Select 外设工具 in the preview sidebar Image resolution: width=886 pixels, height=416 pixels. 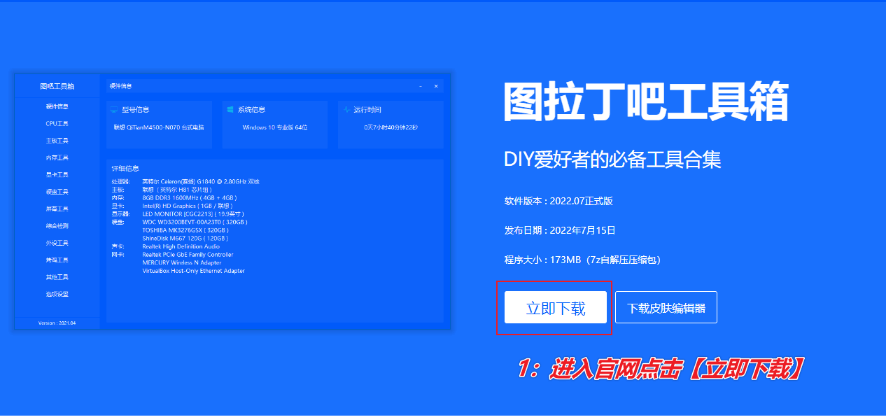click(x=57, y=243)
